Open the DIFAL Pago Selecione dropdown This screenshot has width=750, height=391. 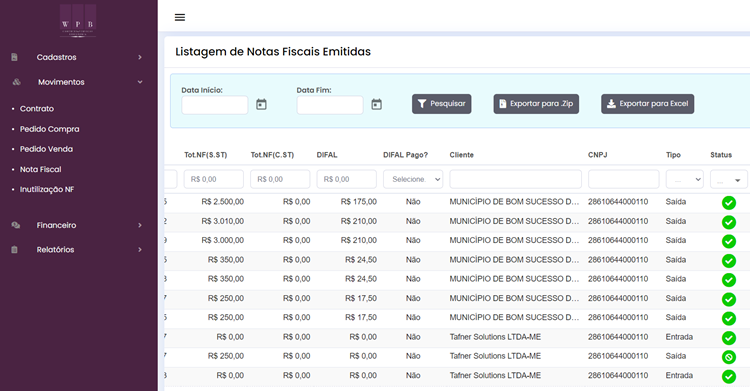point(413,179)
